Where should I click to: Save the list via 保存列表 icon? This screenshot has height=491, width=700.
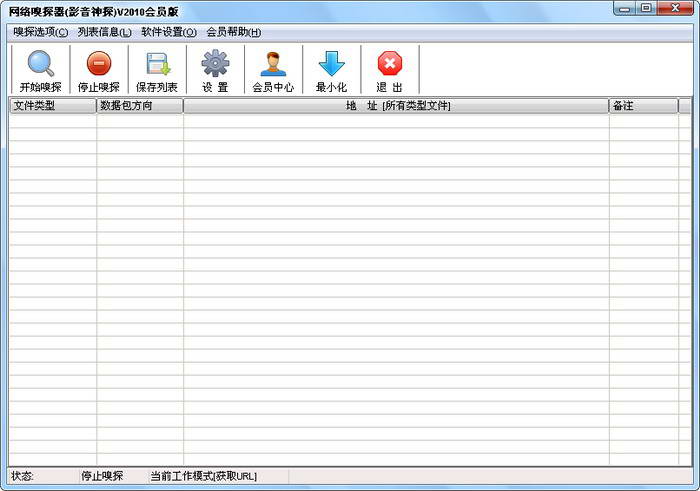click(157, 70)
